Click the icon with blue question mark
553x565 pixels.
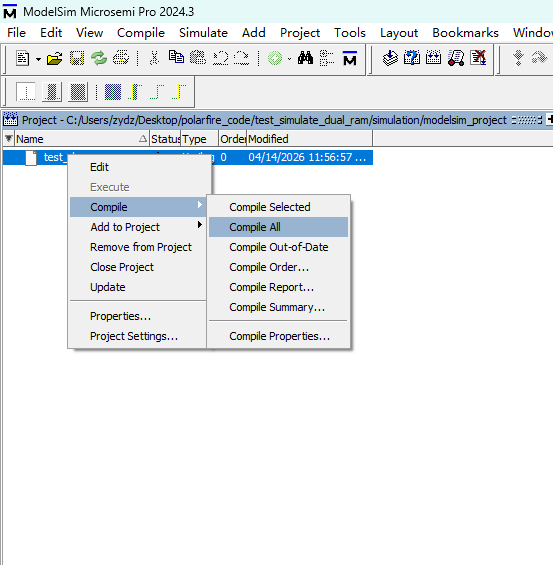click(412, 58)
